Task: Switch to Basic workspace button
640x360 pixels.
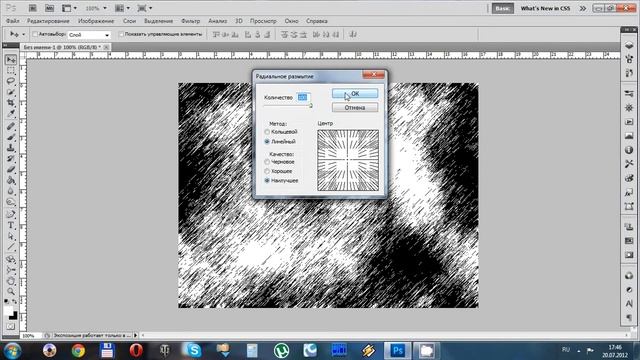Action: click(502, 8)
